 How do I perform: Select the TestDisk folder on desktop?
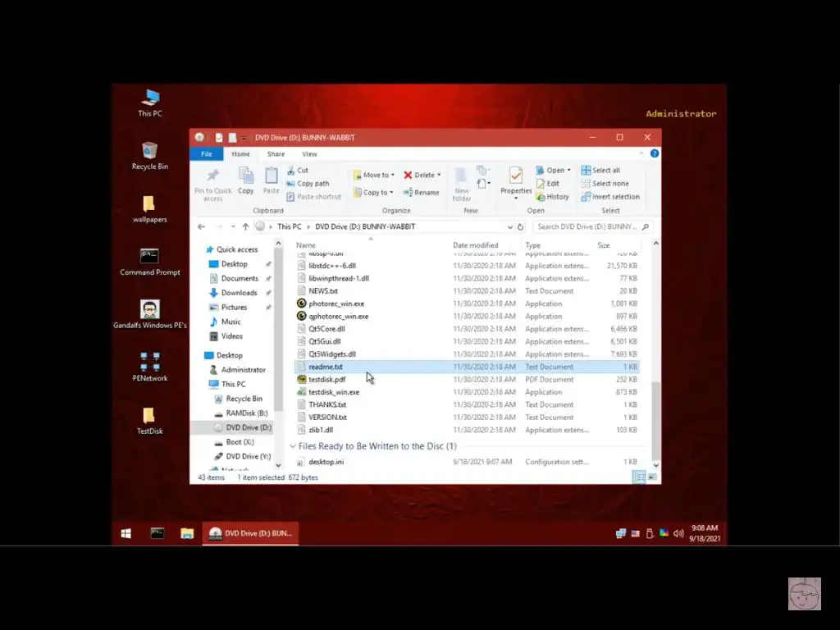(x=150, y=421)
